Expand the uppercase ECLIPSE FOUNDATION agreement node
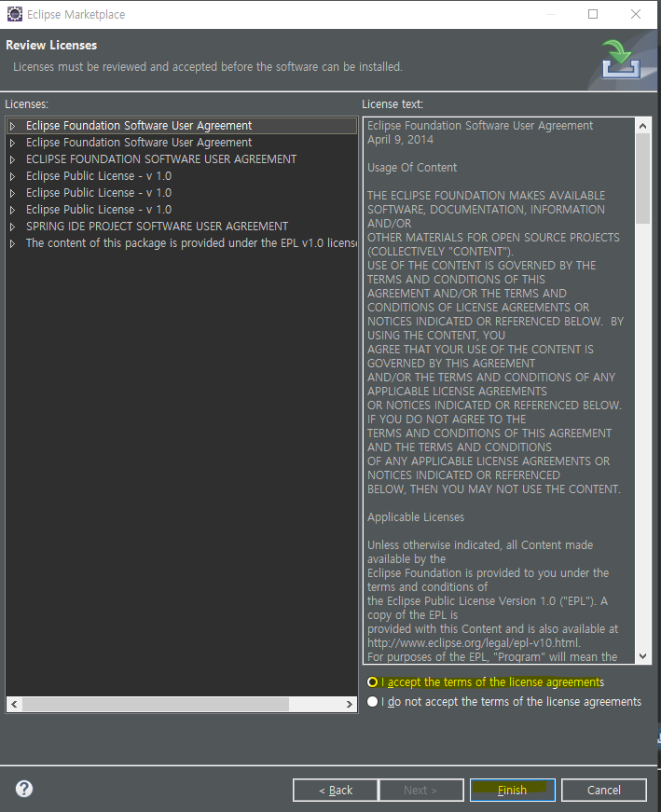The image size is (661, 812). click(12, 159)
